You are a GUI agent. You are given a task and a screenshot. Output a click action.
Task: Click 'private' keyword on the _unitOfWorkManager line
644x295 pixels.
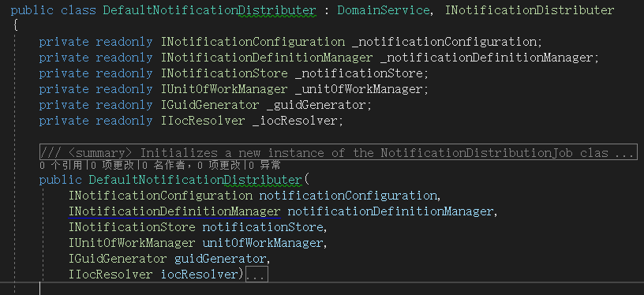tap(64, 89)
